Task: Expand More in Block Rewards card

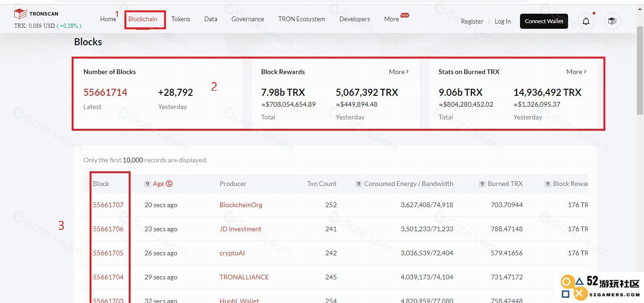Action: (399, 72)
